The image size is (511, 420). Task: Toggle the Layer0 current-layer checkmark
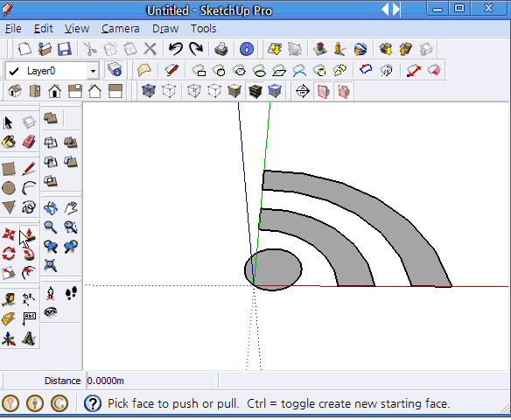(14, 71)
